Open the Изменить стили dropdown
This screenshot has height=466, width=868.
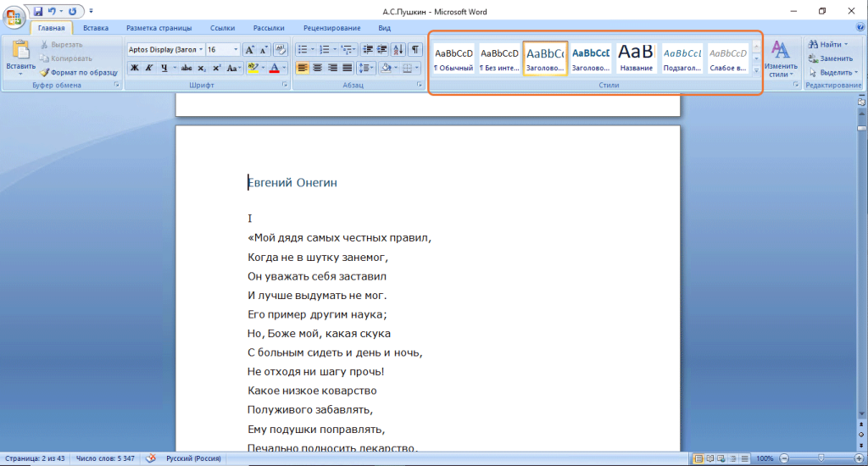(x=781, y=59)
